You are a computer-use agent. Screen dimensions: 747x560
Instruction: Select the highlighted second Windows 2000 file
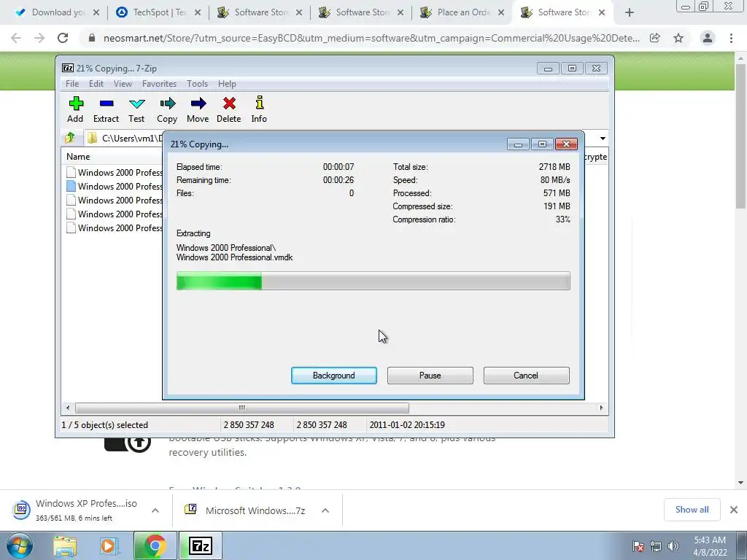click(115, 187)
